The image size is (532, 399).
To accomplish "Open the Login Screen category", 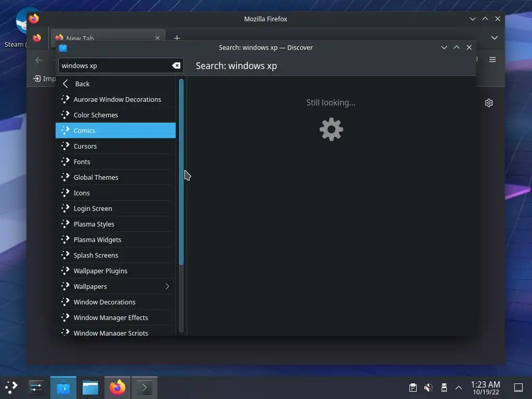I will 115,209.
